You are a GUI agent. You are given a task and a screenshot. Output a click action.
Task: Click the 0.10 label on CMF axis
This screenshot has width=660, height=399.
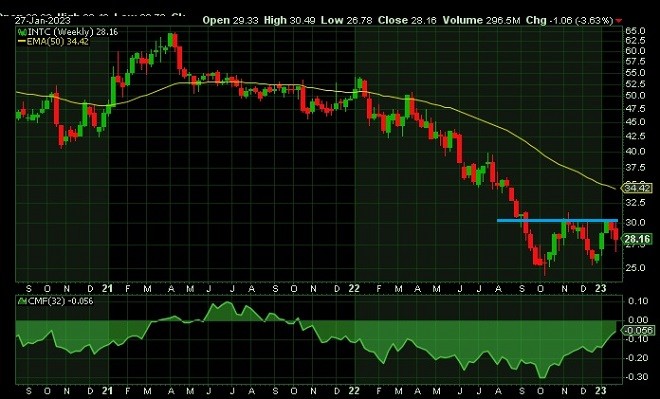pyautogui.click(x=638, y=301)
